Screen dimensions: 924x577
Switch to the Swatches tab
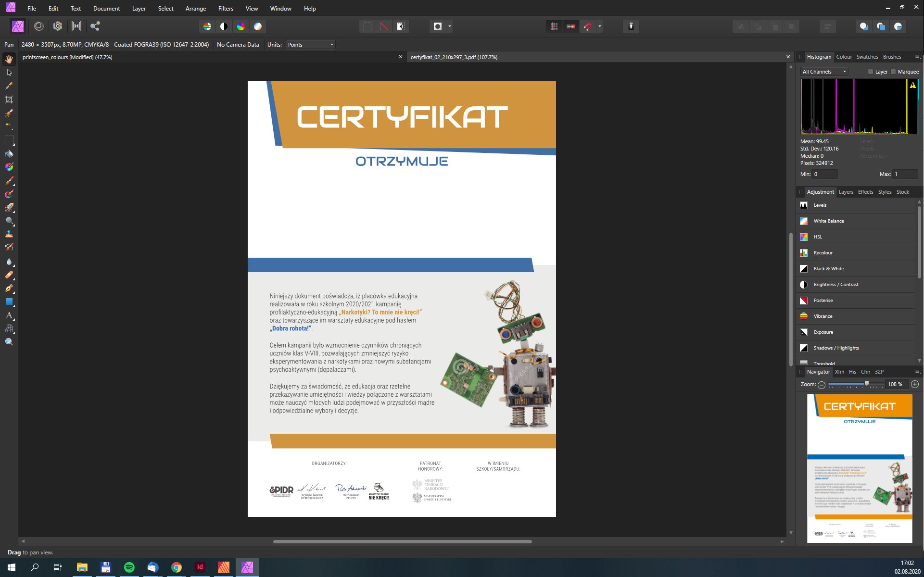(867, 57)
